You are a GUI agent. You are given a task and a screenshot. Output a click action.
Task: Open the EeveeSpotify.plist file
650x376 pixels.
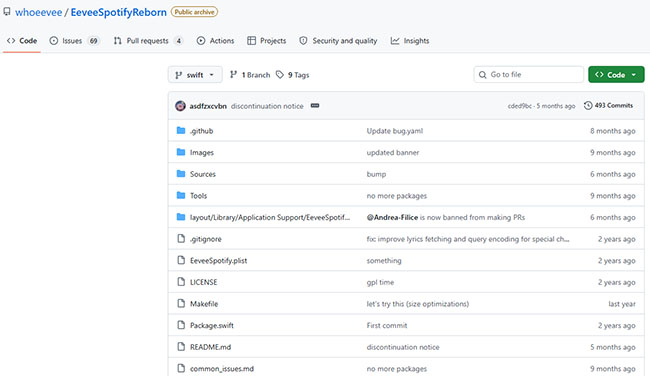pyautogui.click(x=218, y=261)
